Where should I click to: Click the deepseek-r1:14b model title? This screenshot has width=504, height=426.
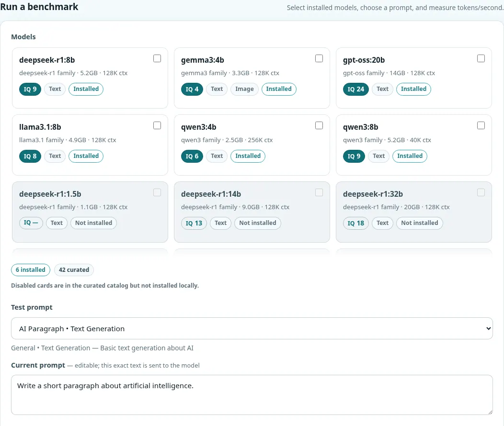[x=211, y=194]
